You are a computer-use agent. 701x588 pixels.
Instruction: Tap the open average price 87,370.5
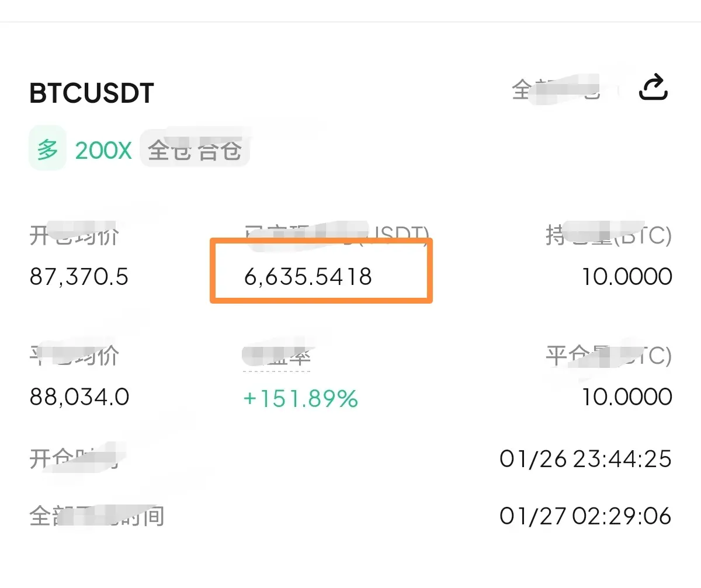tap(79, 277)
